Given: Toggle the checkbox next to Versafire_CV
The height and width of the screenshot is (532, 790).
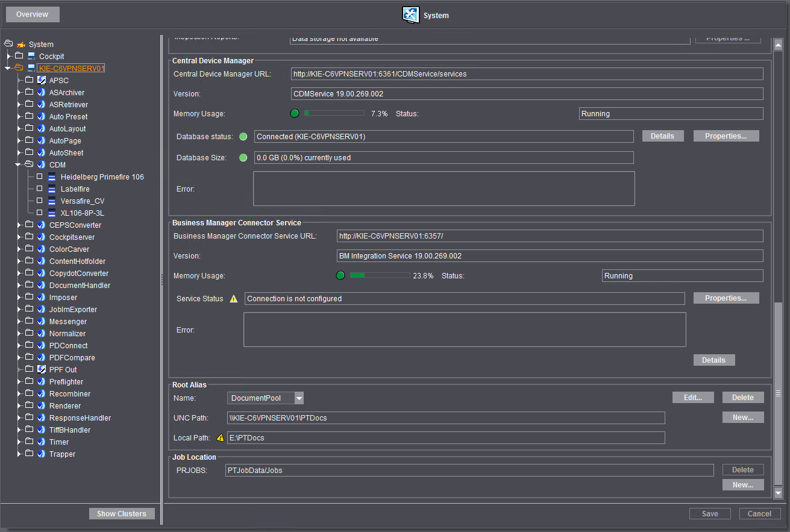Looking at the screenshot, I should (40, 201).
